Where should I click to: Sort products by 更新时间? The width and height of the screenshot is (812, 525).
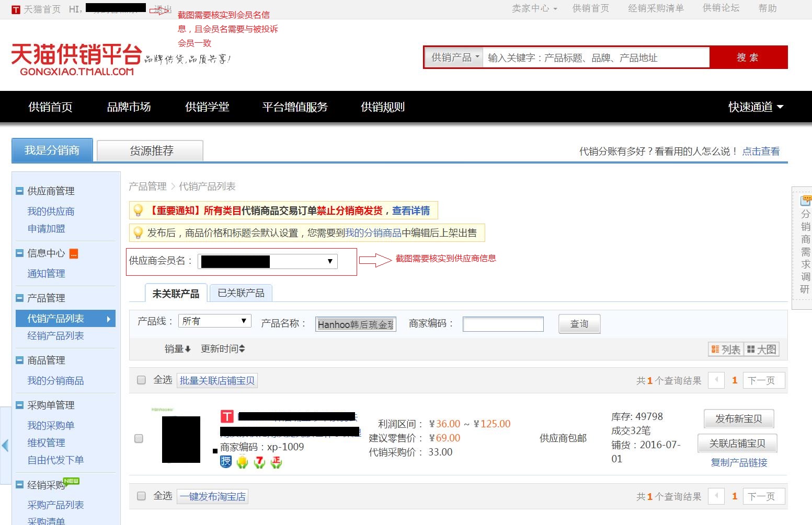pos(223,349)
